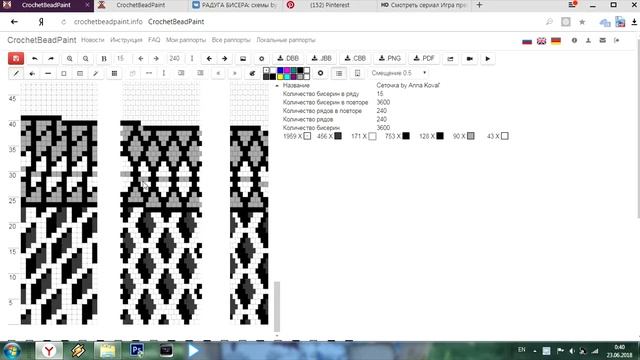The image size is (640, 360).
Task: Select the pencil drawing tool
Action: coord(16,73)
